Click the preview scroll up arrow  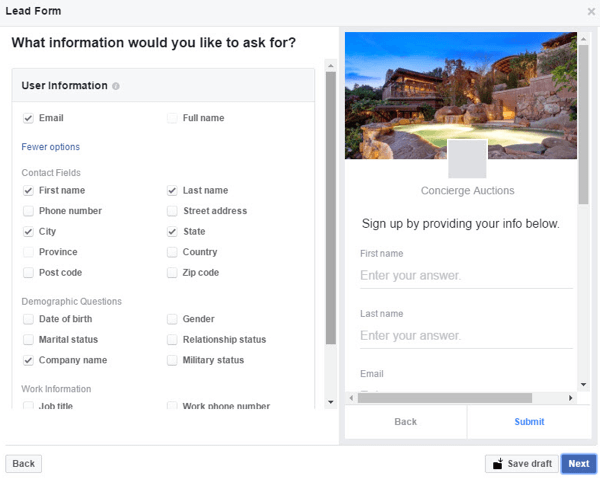(x=583, y=39)
